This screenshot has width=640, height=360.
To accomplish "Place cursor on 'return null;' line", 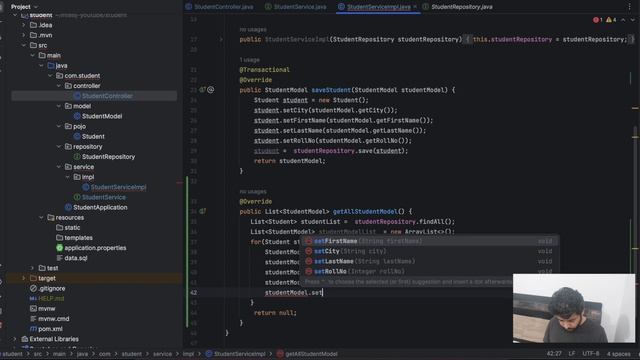I will (x=275, y=313).
